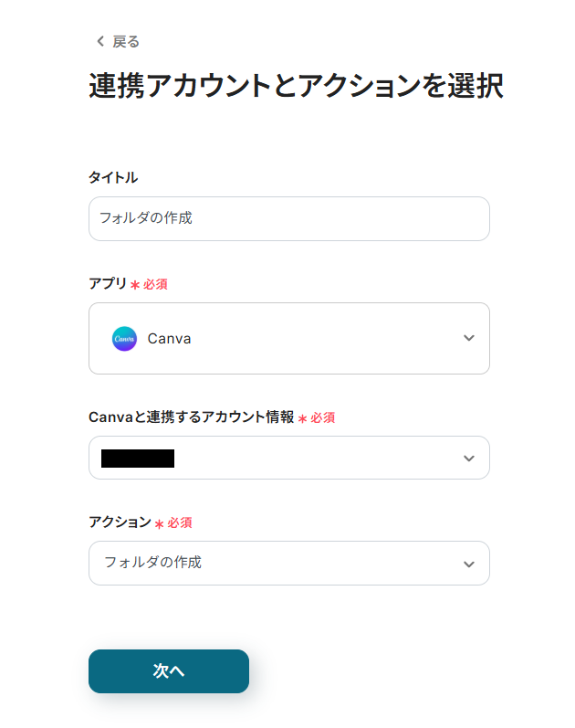Click the アプリ field label
Image resolution: width=575 pixels, height=728 pixels.
108,283
